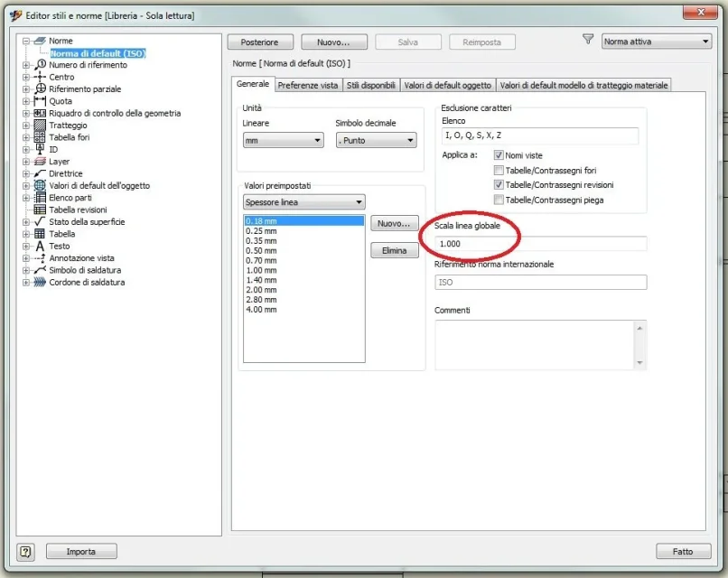Open the Valori di default oggetto tab
The width and height of the screenshot is (728, 578).
pyautogui.click(x=448, y=86)
